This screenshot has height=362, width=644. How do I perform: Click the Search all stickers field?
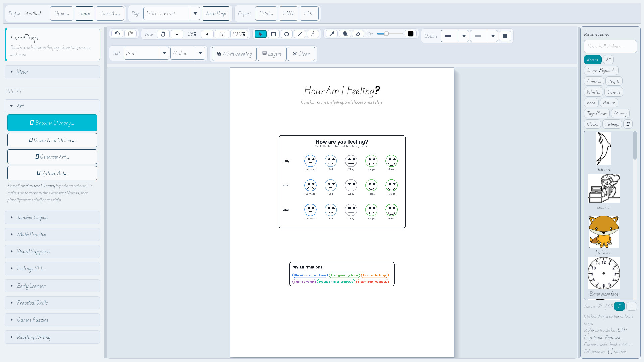point(610,47)
